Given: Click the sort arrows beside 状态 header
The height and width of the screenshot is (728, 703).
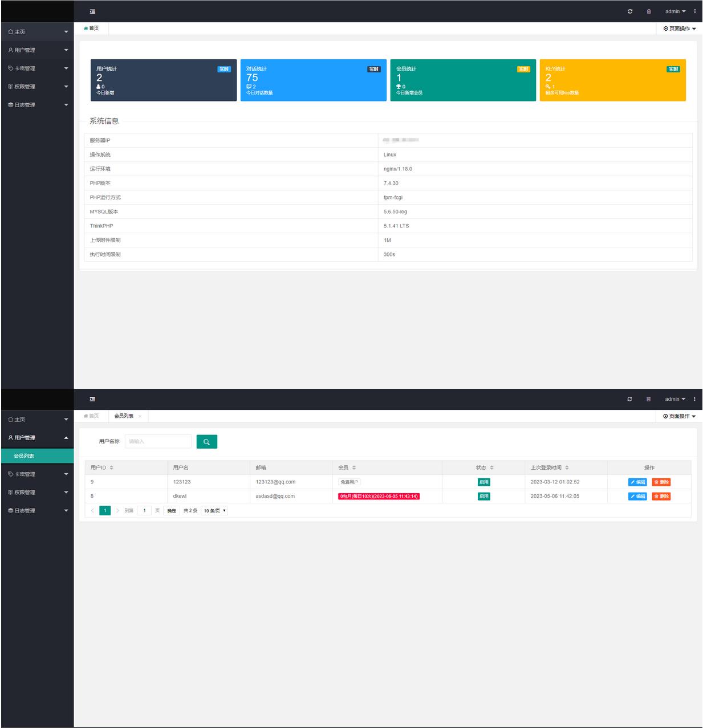Looking at the screenshot, I should click(x=491, y=467).
